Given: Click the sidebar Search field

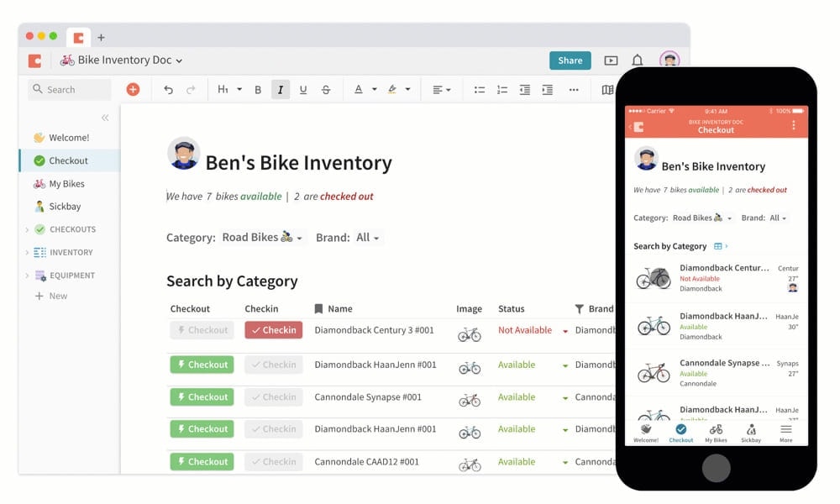Looking at the screenshot, I should pos(70,89).
